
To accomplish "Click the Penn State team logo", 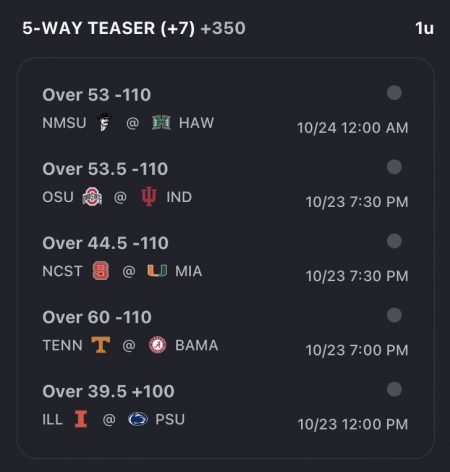I will [138, 419].
